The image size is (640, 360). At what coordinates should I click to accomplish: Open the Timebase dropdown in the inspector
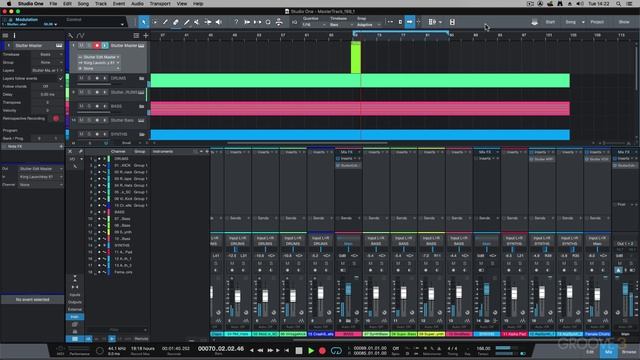point(48,54)
